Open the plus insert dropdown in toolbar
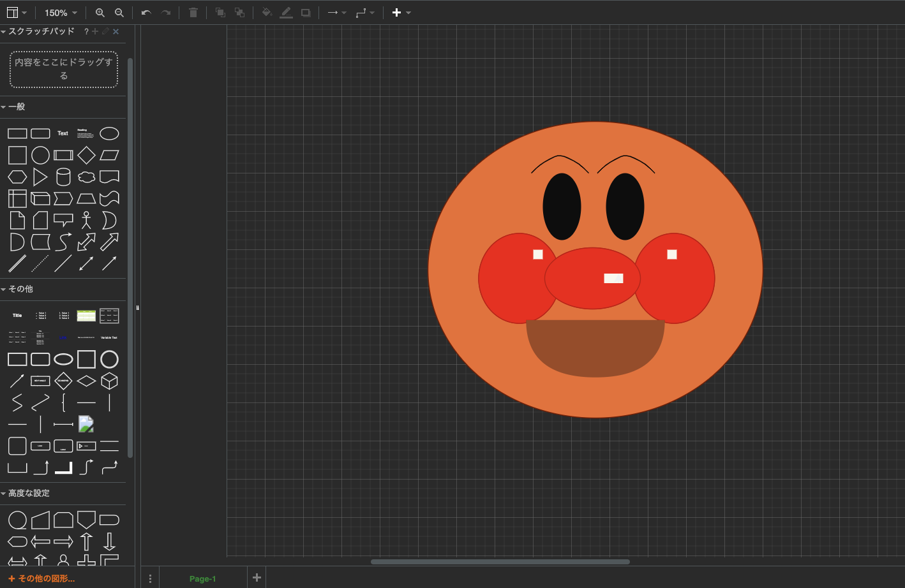Screen dimensions: 905x588 [x=401, y=13]
